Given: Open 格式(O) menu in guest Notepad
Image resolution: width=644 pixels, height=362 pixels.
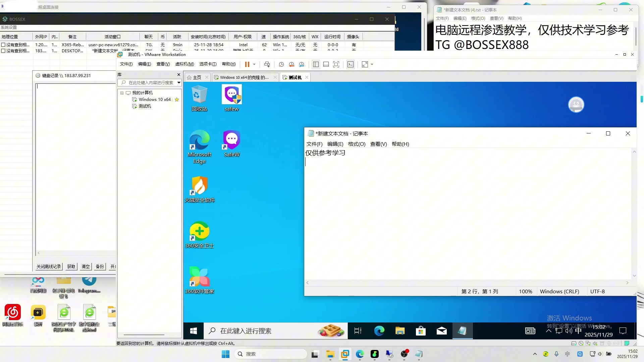Looking at the screenshot, I should click(357, 144).
